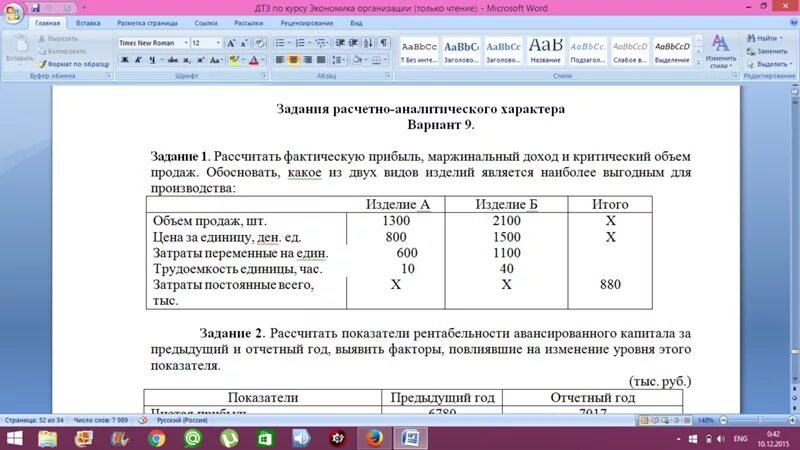Click the Grow Font icon
This screenshot has width=800, height=450.
click(x=231, y=43)
